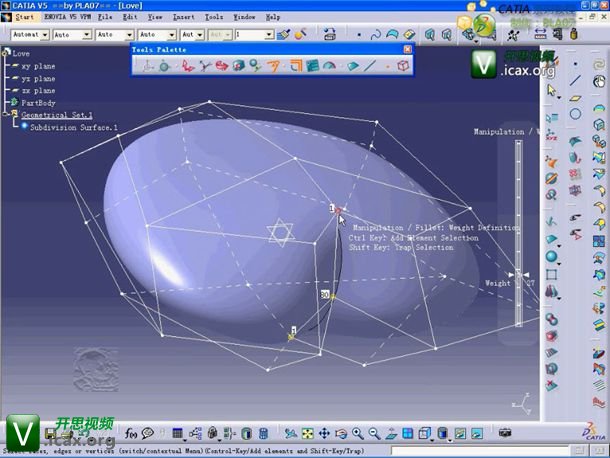Select Subdivision Surface.1 in tree
The height and width of the screenshot is (458, 610).
73,127
